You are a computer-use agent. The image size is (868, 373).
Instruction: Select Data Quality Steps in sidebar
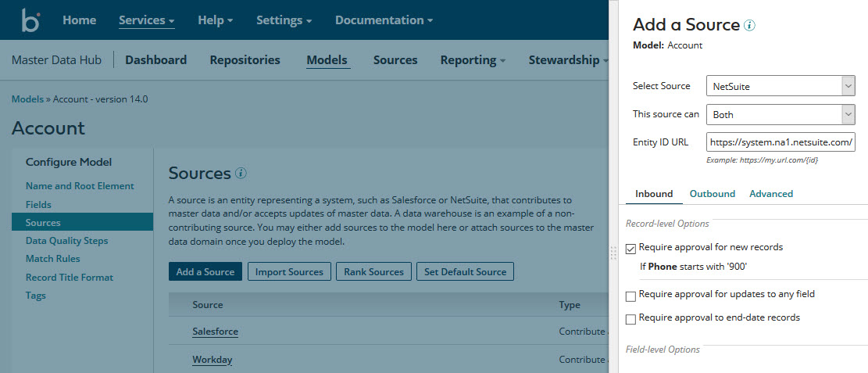[x=66, y=241]
